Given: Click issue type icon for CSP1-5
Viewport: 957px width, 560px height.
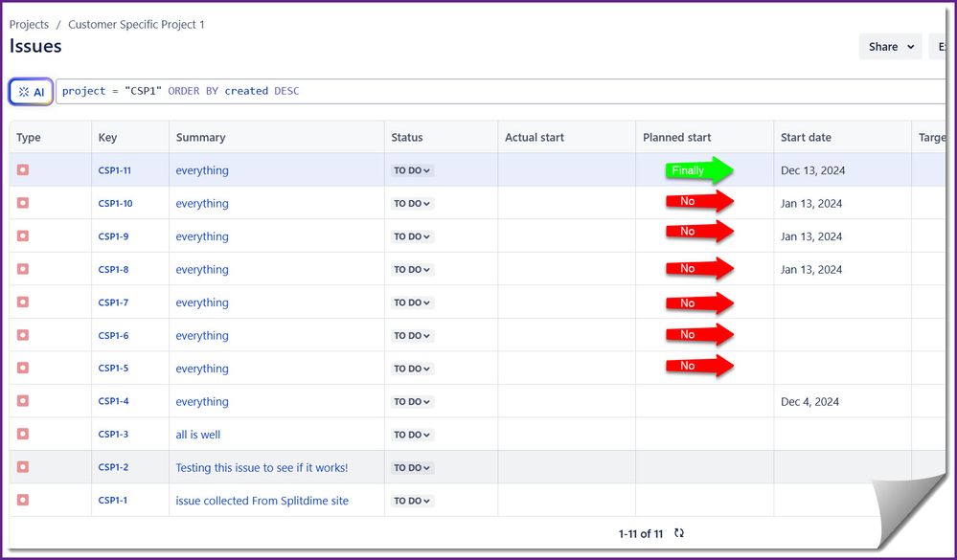Looking at the screenshot, I should pos(23,368).
